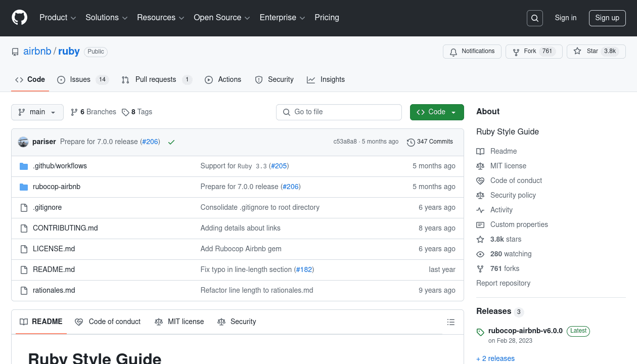Open the search icon in the top bar
The width and height of the screenshot is (637, 364).
tap(534, 18)
